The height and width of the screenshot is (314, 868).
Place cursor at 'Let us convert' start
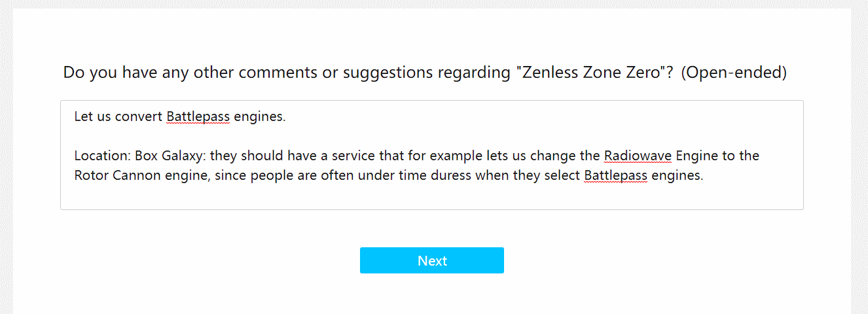coord(75,117)
